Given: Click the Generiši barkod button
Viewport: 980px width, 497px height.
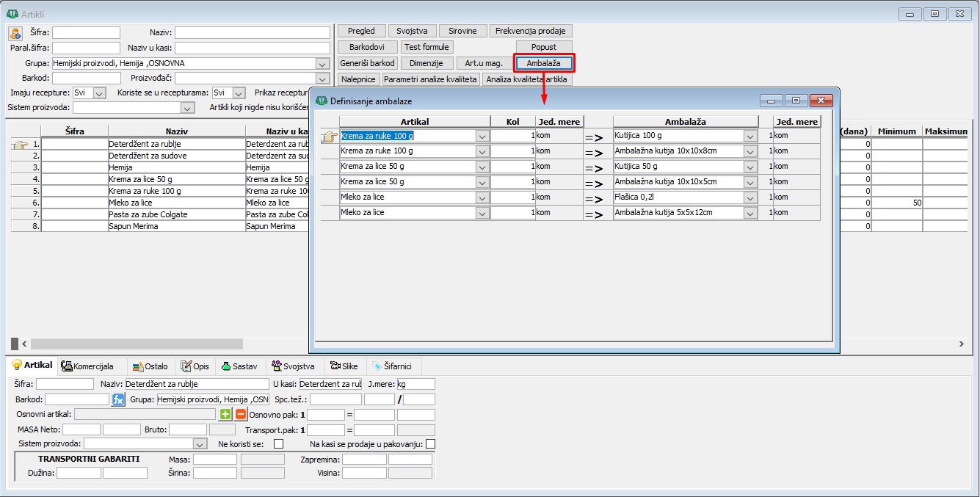Looking at the screenshot, I should pyautogui.click(x=368, y=63).
